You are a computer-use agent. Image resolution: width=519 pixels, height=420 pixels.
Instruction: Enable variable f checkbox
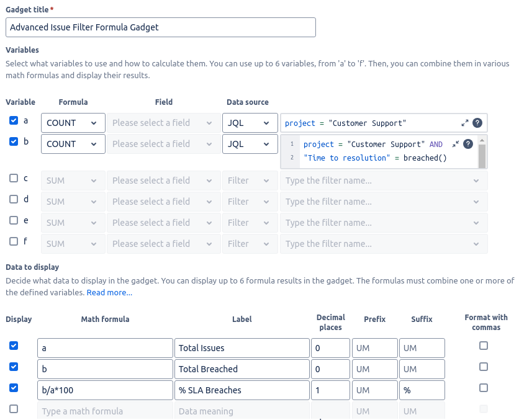[x=14, y=241]
